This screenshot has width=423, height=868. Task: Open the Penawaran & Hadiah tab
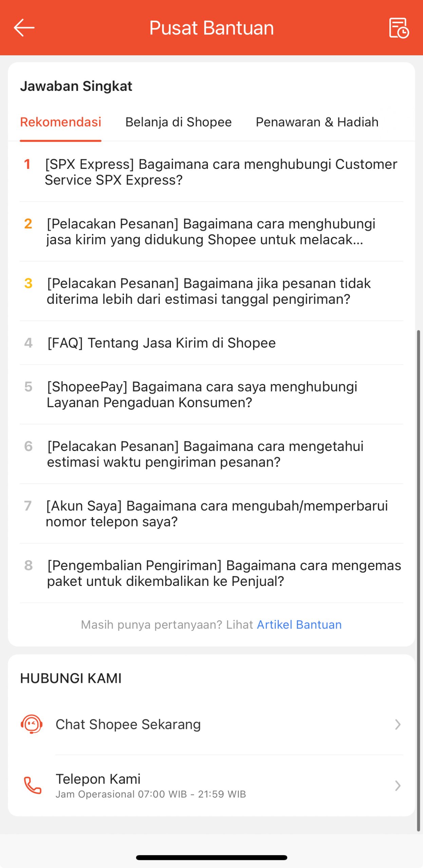[x=317, y=122]
